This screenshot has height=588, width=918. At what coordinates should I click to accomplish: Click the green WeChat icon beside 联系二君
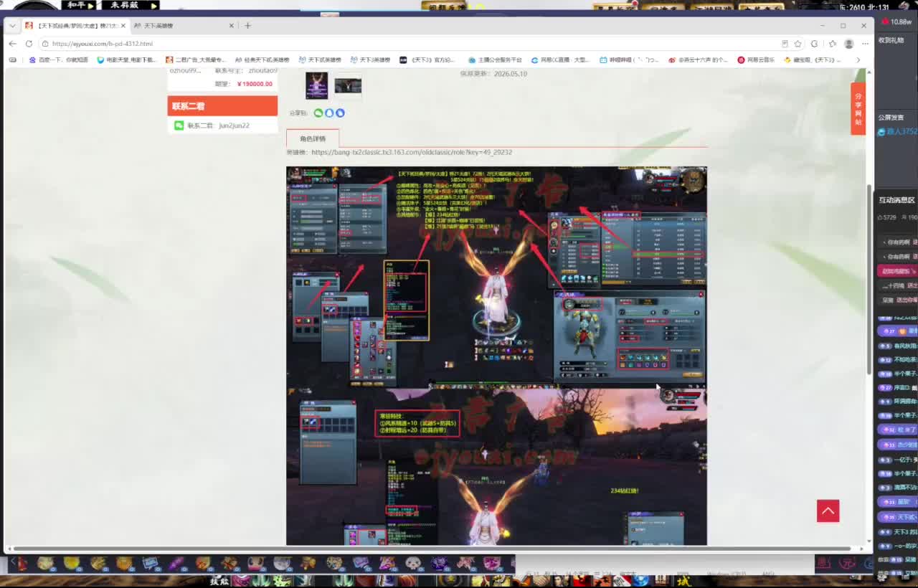179,125
